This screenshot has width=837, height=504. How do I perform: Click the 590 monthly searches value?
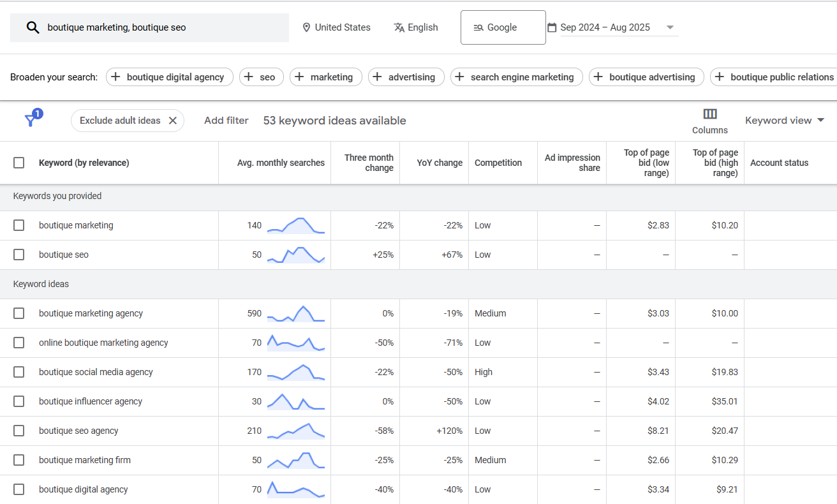(x=255, y=313)
